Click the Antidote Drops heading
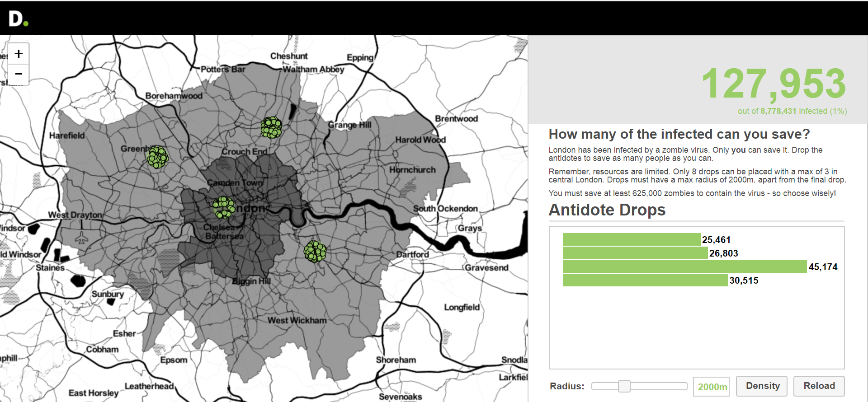Image resolution: width=868 pixels, height=402 pixels. 607,210
